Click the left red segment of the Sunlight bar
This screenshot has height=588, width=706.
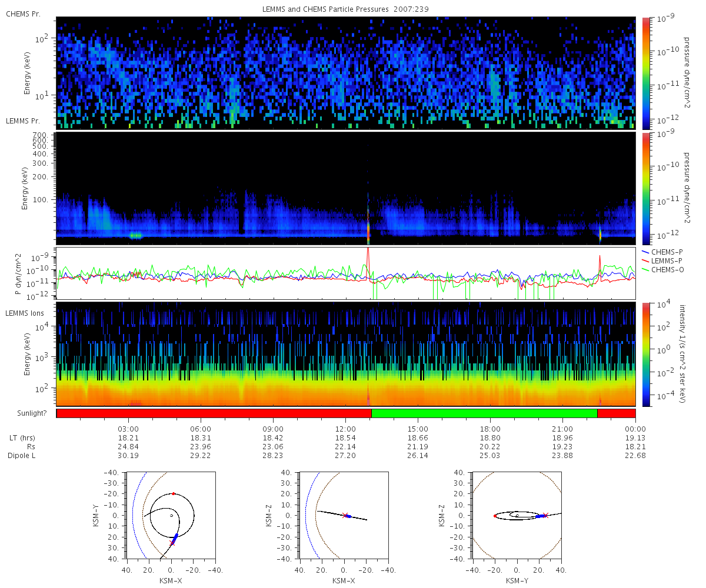(214, 413)
